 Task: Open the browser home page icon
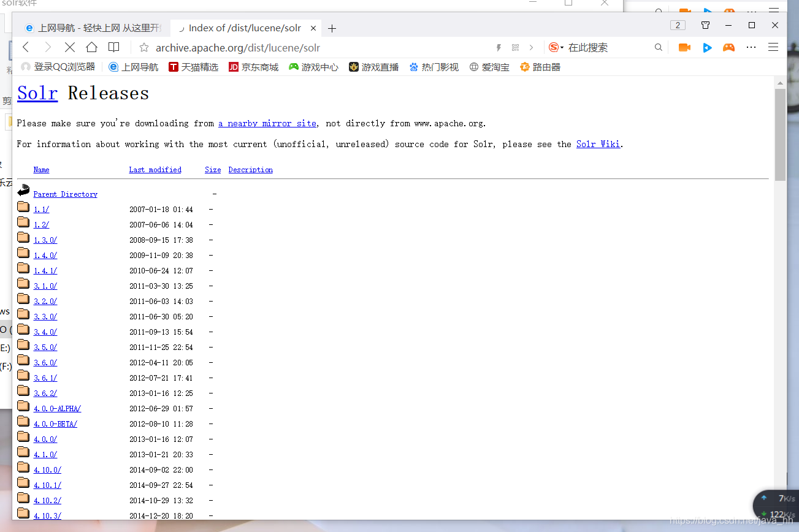pyautogui.click(x=91, y=47)
